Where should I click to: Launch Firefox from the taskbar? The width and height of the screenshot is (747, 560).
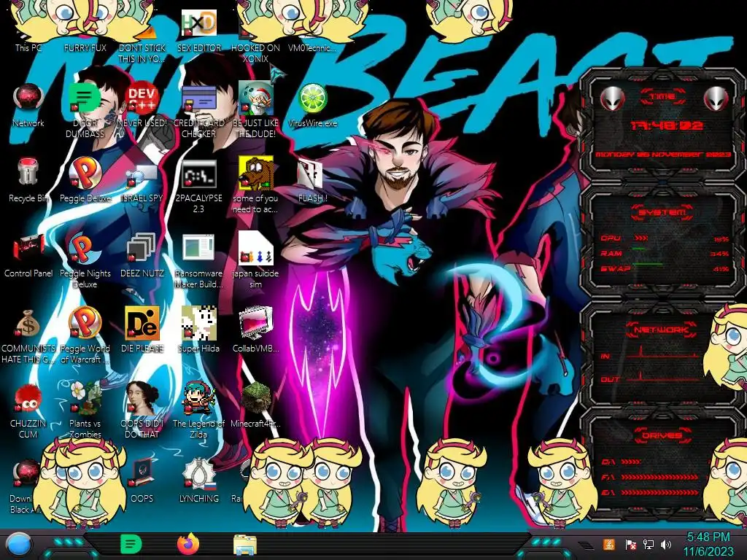point(188,544)
